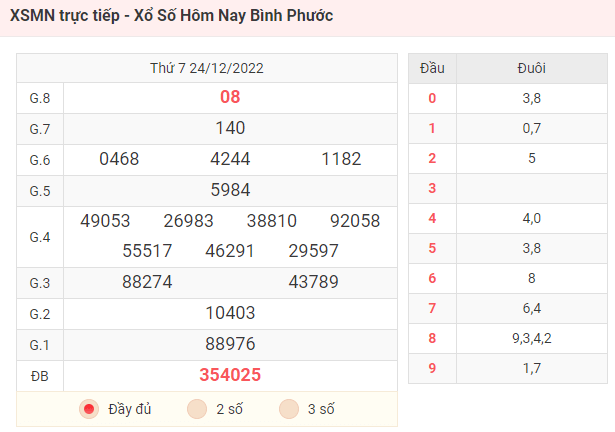Select the G.7 result 140
This screenshot has width=615, height=432.
[230, 128]
